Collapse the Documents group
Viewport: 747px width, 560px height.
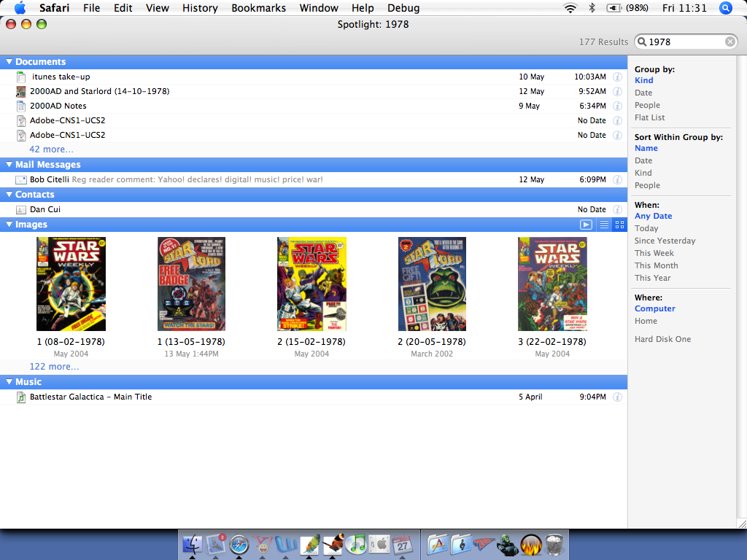(9, 61)
